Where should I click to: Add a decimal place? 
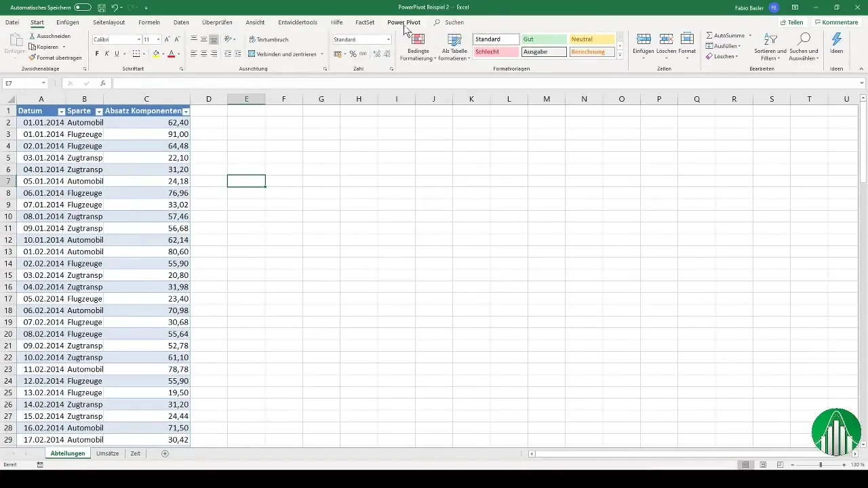(x=376, y=54)
